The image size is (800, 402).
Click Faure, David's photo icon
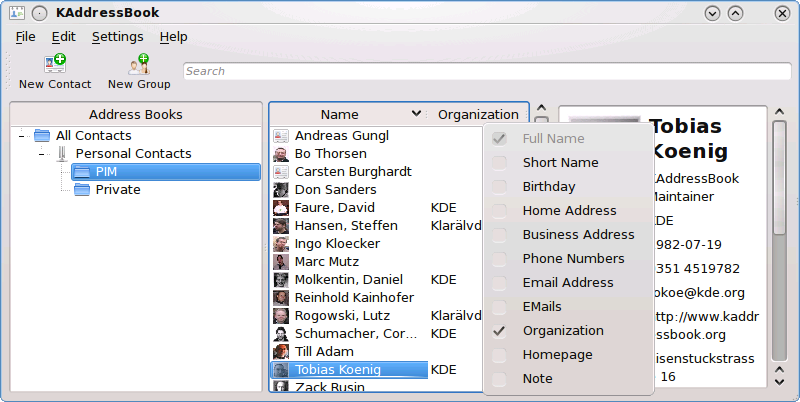[281, 208]
